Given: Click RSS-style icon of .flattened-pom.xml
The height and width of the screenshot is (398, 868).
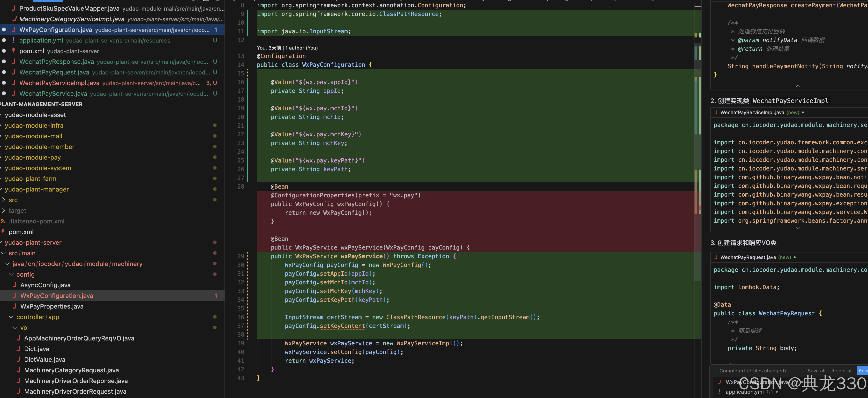Looking at the screenshot, I should (3, 221).
